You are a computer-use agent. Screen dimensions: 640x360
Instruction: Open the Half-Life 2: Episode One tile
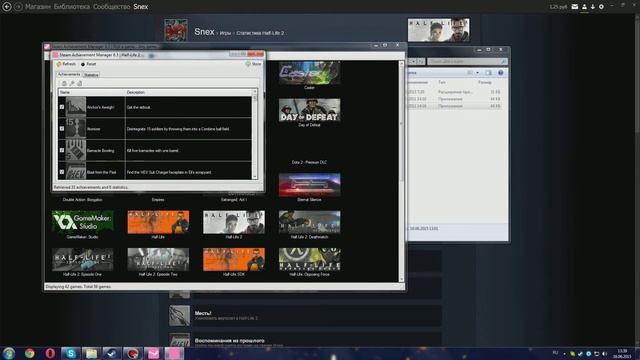click(82, 259)
